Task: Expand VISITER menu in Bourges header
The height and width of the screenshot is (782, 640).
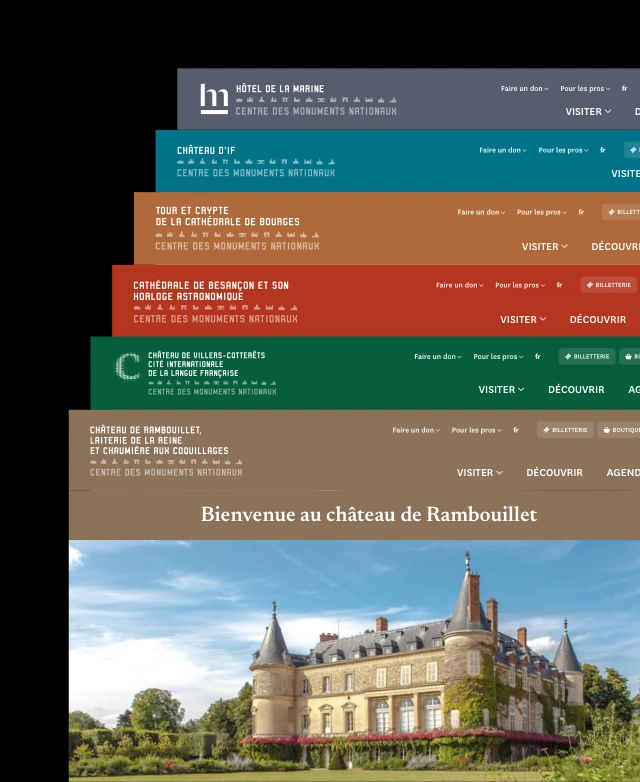Action: (x=545, y=246)
